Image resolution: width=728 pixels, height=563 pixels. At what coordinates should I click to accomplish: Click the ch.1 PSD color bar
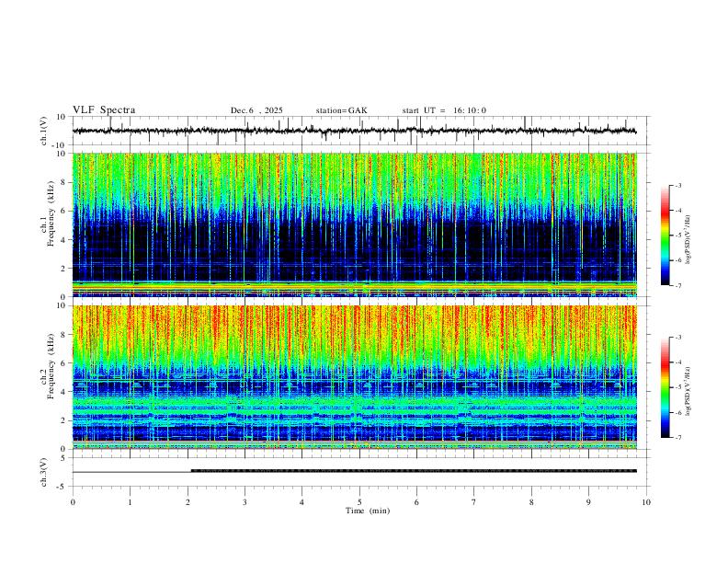(x=665, y=236)
